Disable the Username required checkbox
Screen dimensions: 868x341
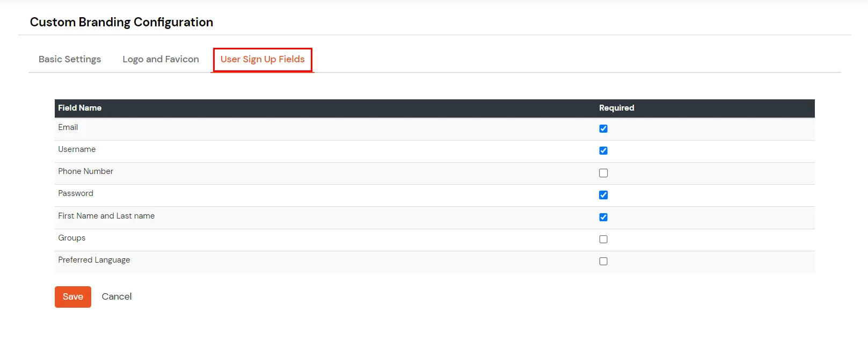[x=603, y=150]
